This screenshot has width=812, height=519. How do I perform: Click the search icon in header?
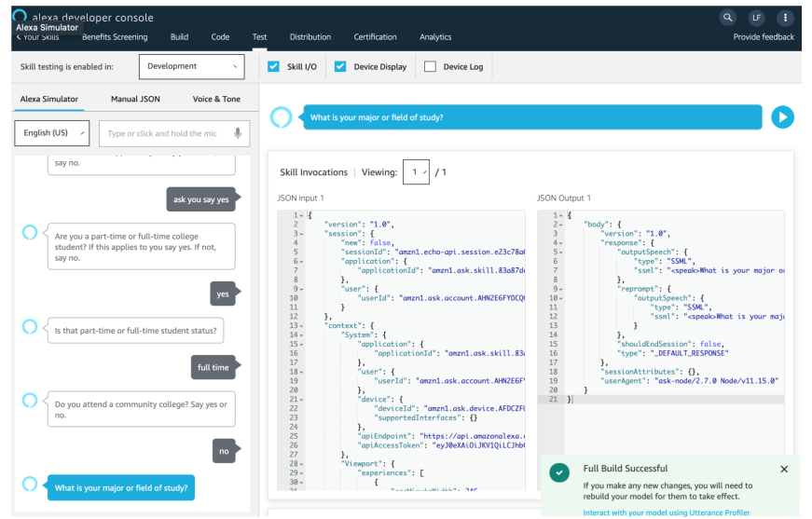click(728, 18)
